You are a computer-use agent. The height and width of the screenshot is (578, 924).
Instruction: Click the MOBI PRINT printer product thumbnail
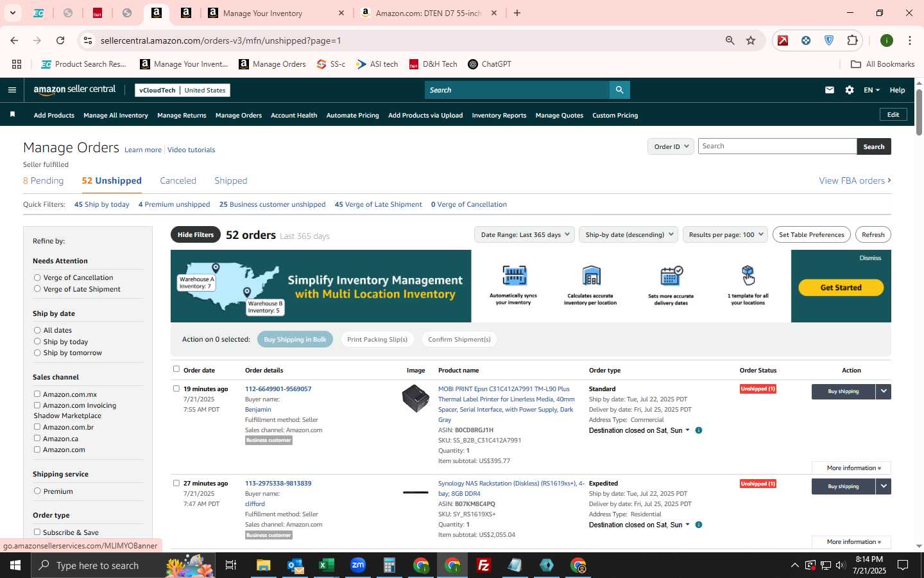415,398
